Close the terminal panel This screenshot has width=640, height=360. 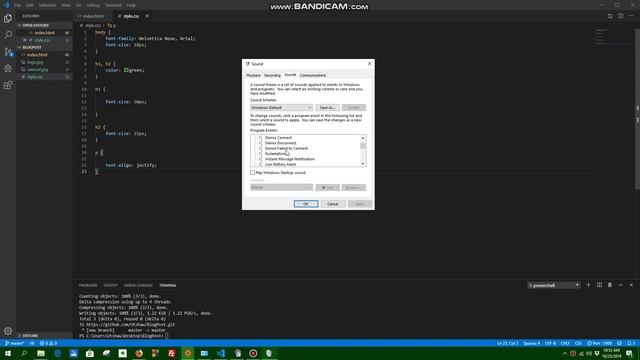[x=631, y=285]
